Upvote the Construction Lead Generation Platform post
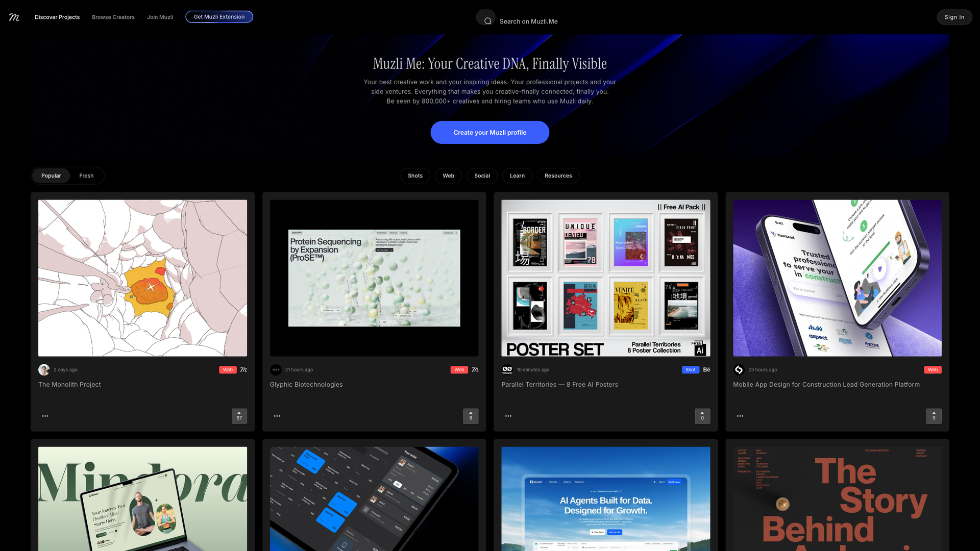The image size is (980, 551). click(x=934, y=416)
